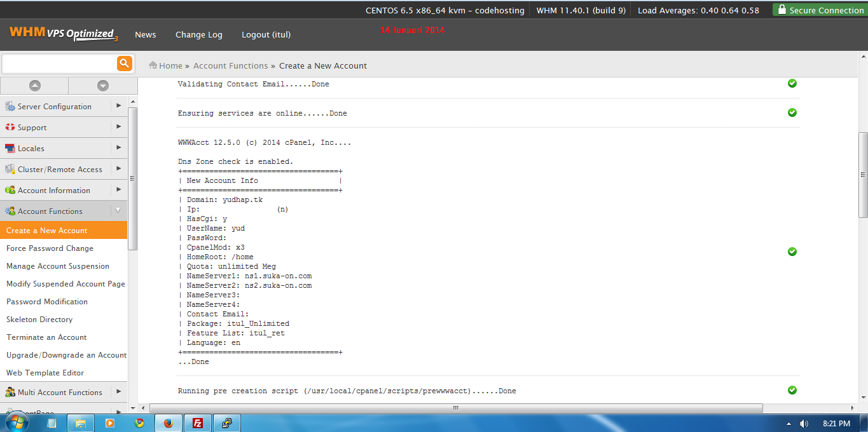Click the WHM VPS Optimized logo

click(x=64, y=34)
